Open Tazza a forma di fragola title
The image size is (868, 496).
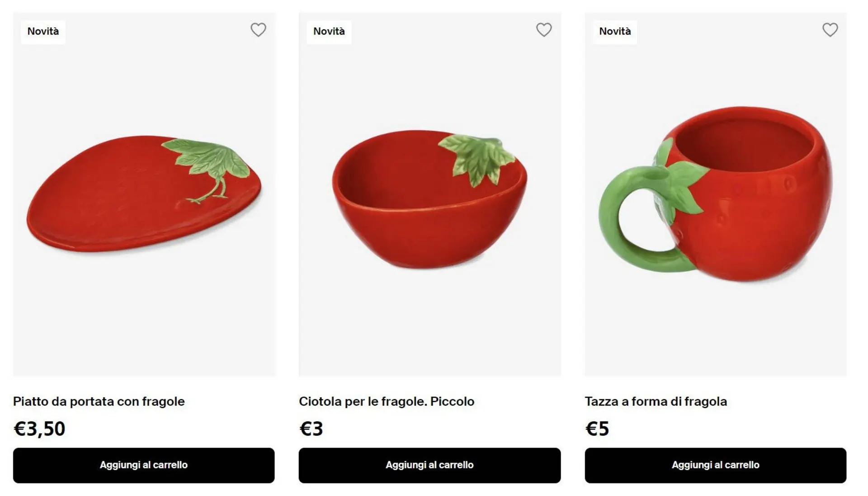click(x=656, y=402)
